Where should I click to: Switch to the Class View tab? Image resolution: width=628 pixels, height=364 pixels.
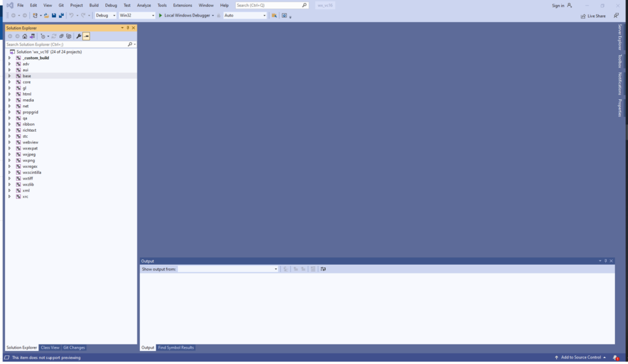click(50, 347)
